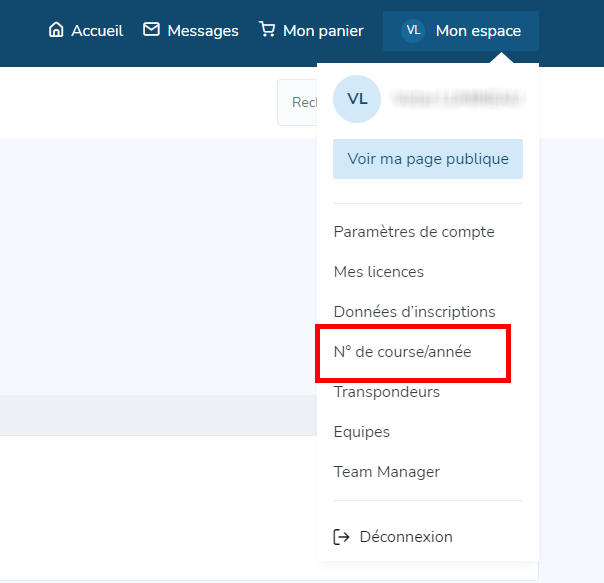
Task: Open Team Manager from the menu
Action: point(387,472)
